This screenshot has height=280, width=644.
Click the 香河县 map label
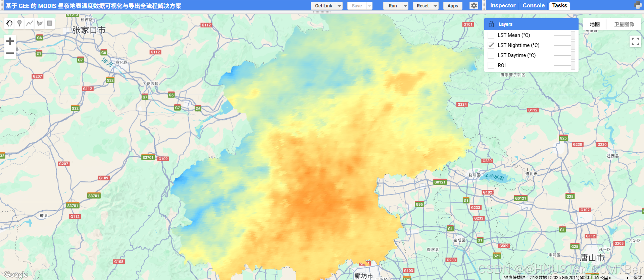point(433,250)
